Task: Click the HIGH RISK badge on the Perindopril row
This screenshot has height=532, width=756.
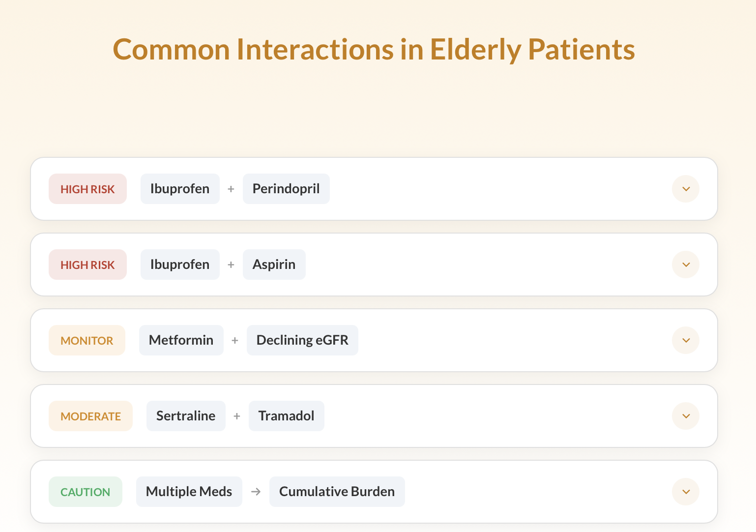Action: click(x=87, y=189)
